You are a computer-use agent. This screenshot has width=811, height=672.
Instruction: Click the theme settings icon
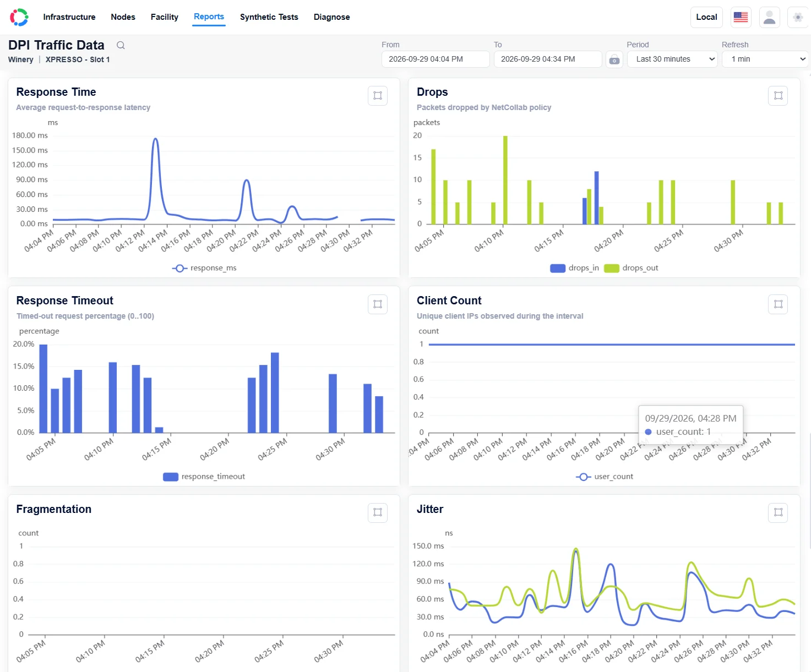(798, 17)
